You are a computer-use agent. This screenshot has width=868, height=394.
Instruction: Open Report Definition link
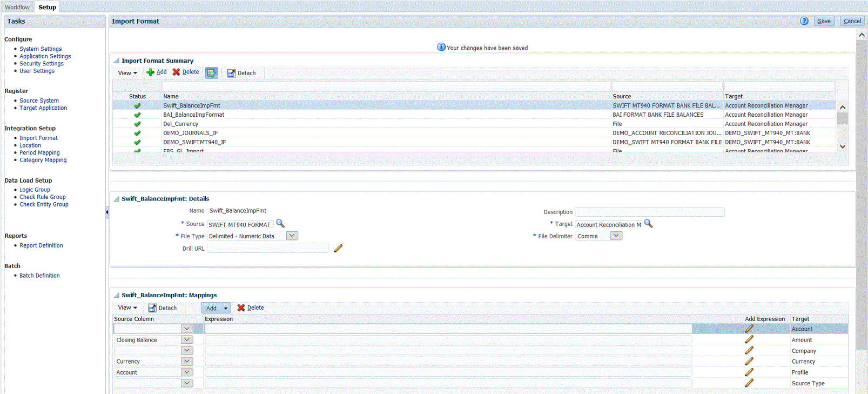click(41, 245)
